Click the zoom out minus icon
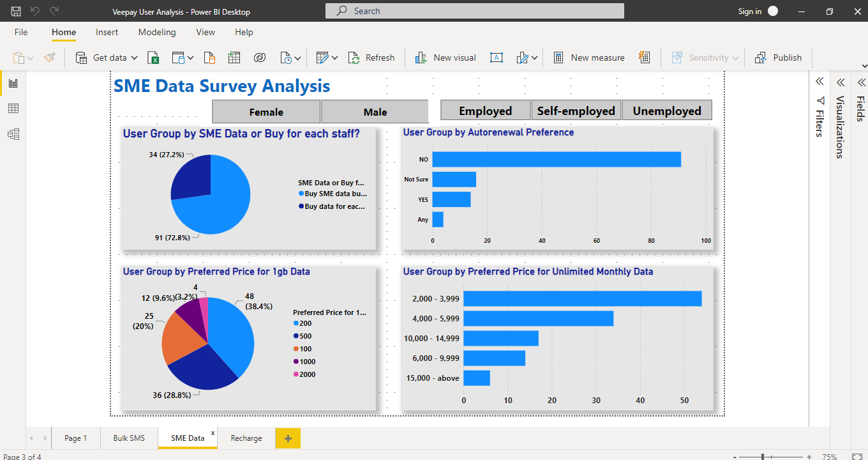This screenshot has width=868, height=460. coord(736,457)
